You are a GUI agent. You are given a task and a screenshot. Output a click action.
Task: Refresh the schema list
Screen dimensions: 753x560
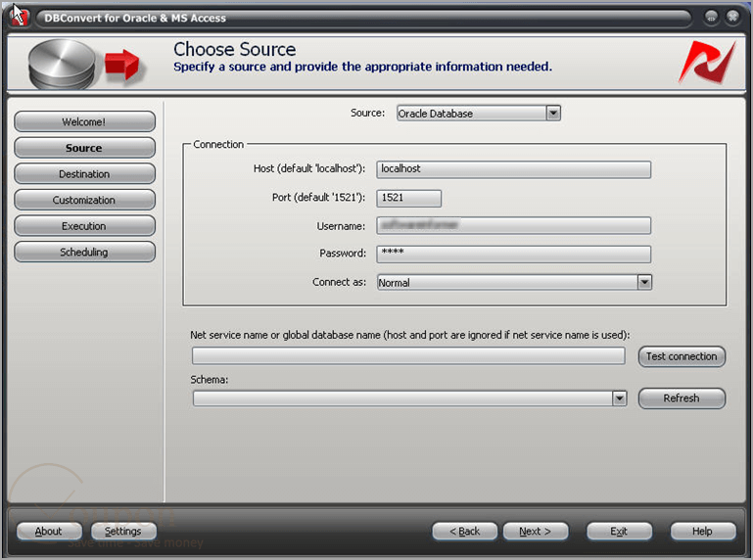(682, 398)
